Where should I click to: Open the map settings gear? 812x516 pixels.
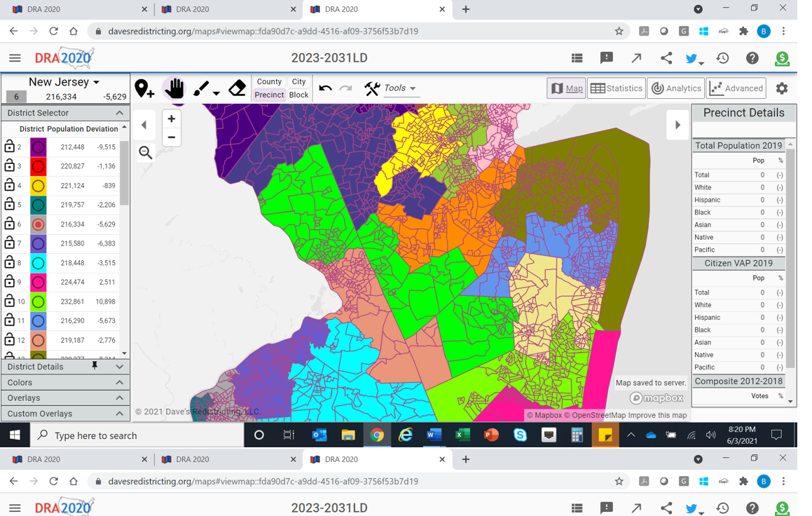(x=782, y=88)
